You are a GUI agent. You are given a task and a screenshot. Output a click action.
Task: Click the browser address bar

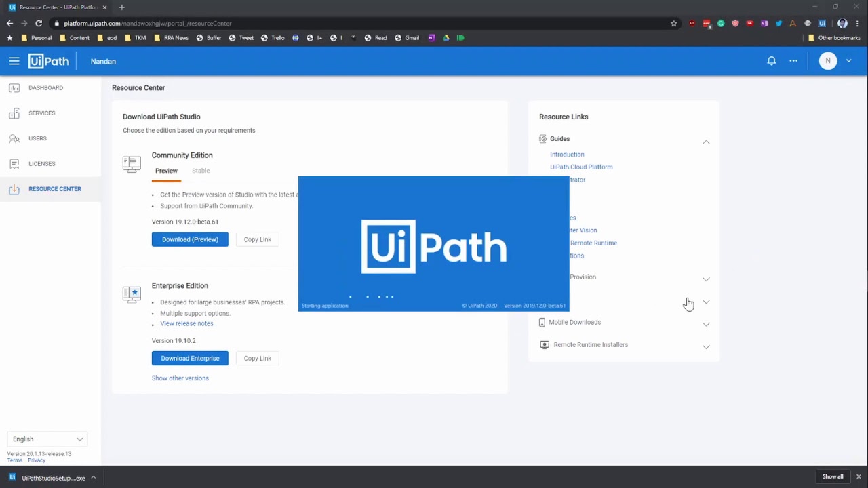tap(339, 23)
